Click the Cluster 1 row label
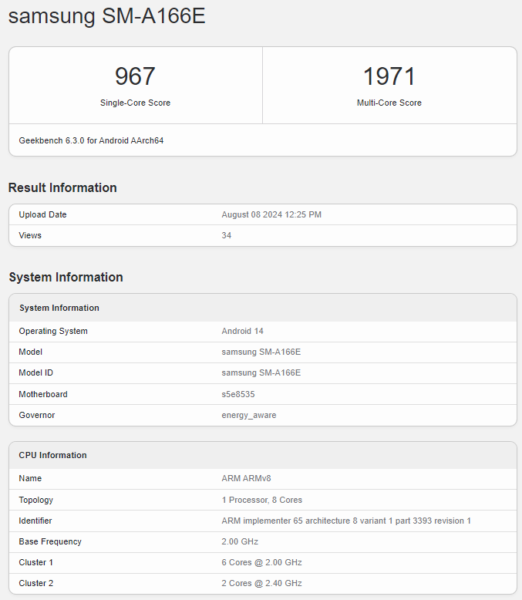522x600 pixels. point(36,562)
